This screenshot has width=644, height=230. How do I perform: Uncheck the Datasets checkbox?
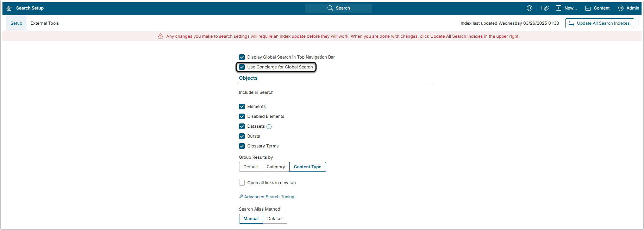[242, 126]
